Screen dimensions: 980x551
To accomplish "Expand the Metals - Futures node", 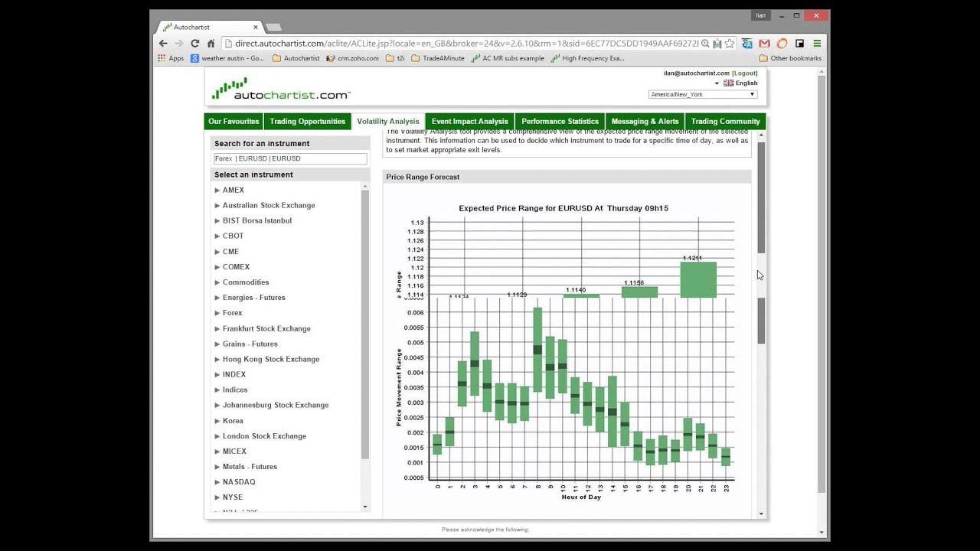I will [217, 466].
